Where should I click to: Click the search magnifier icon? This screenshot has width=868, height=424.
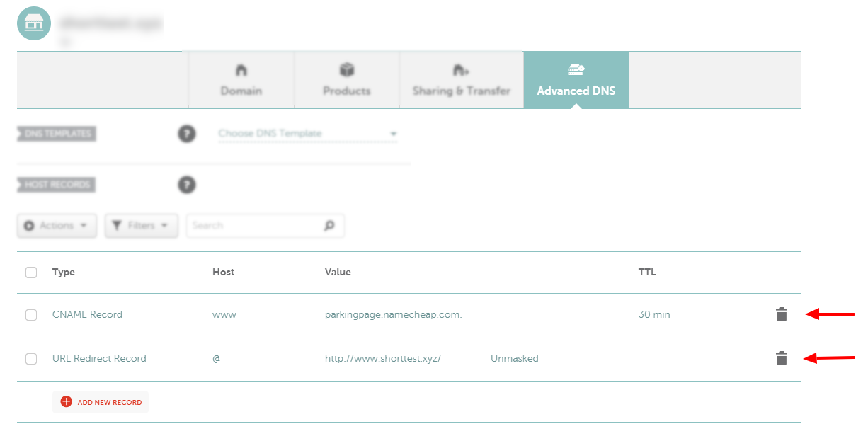(329, 225)
